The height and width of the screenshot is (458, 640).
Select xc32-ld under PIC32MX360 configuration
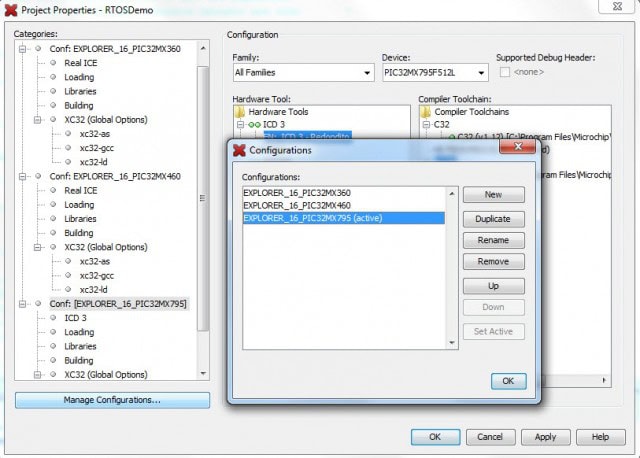click(93, 162)
